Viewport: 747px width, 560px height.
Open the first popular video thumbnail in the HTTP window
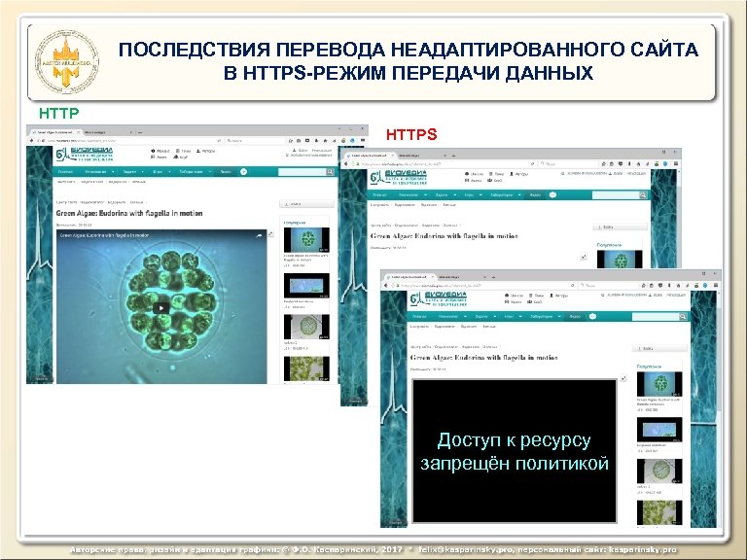(306, 239)
